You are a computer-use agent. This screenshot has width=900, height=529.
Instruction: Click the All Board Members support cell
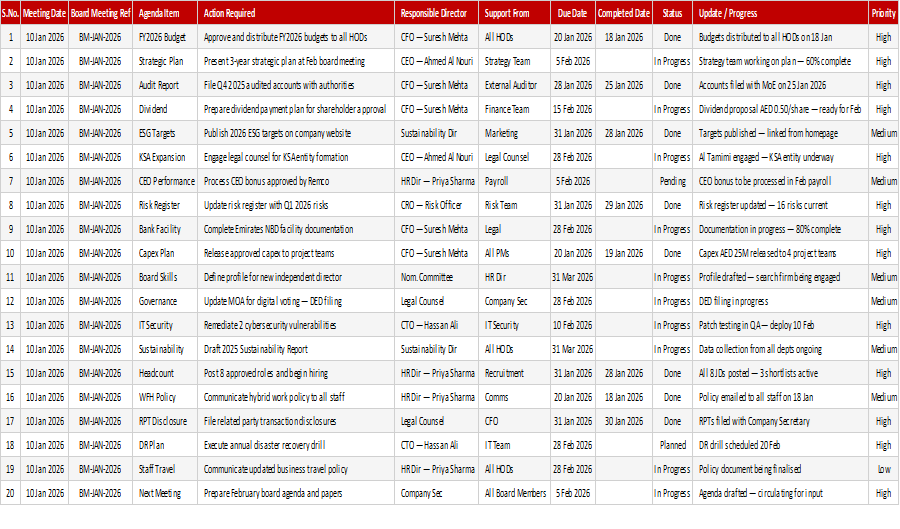click(x=514, y=493)
